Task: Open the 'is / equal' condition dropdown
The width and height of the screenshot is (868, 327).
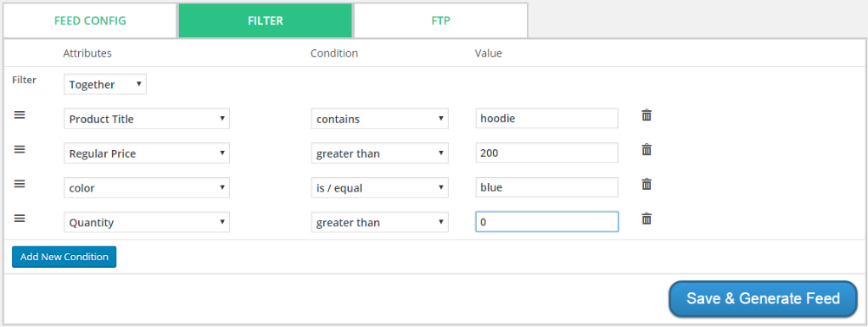Action: tap(380, 188)
